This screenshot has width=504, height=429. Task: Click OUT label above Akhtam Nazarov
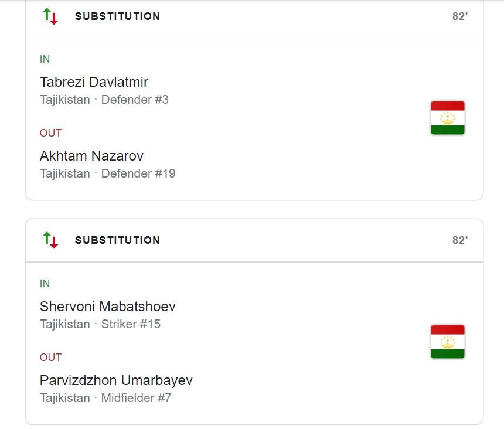(50, 133)
